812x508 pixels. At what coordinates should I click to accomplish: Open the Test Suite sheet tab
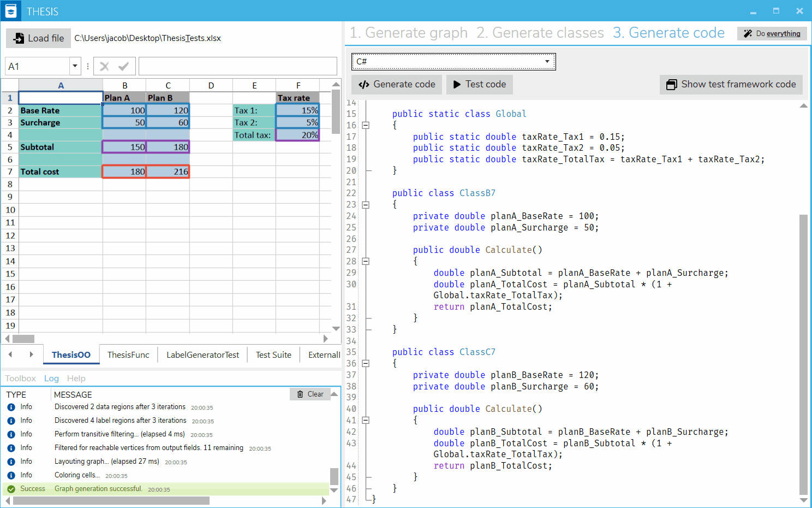(x=273, y=355)
